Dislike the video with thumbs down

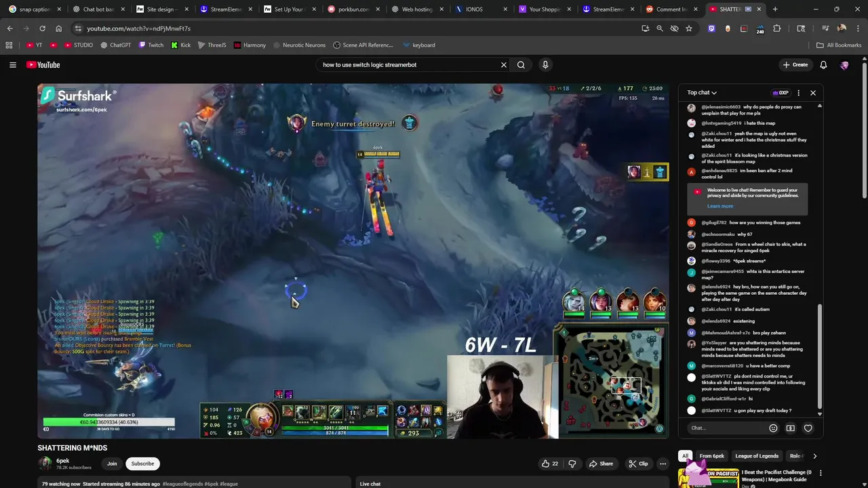[x=572, y=464]
